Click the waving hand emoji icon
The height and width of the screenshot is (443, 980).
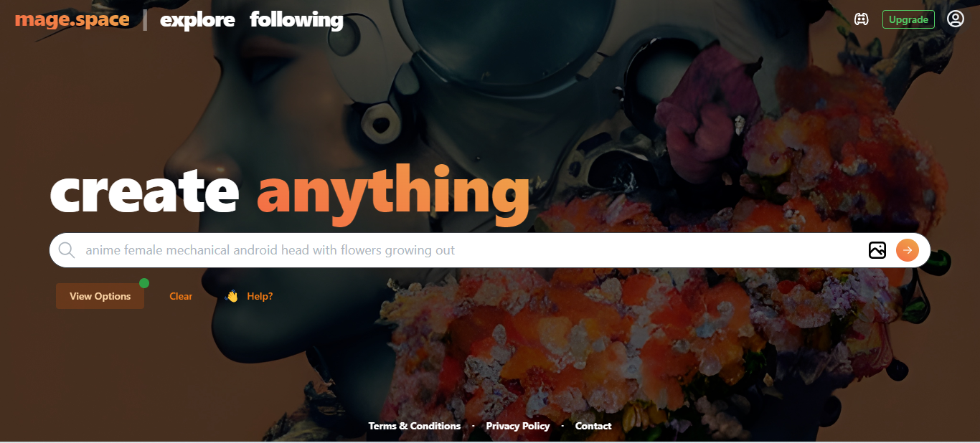point(232,296)
